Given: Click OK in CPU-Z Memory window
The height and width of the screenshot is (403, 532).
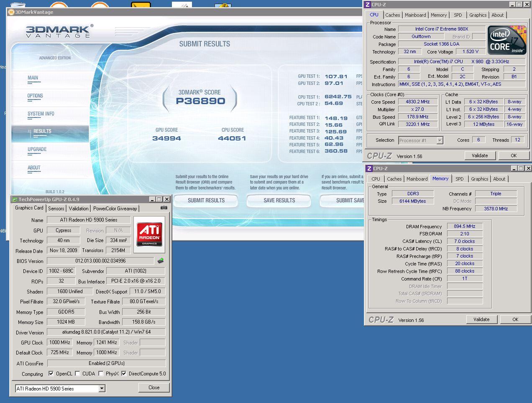Looking at the screenshot, I should click(x=515, y=319).
